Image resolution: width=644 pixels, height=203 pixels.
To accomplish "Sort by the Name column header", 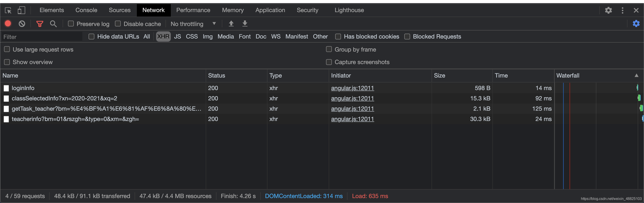I will point(103,76).
